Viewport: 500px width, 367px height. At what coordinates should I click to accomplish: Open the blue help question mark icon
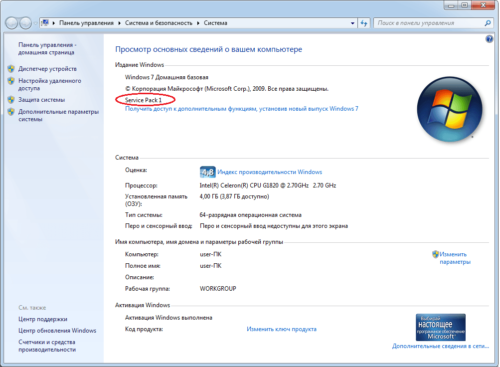(x=489, y=39)
